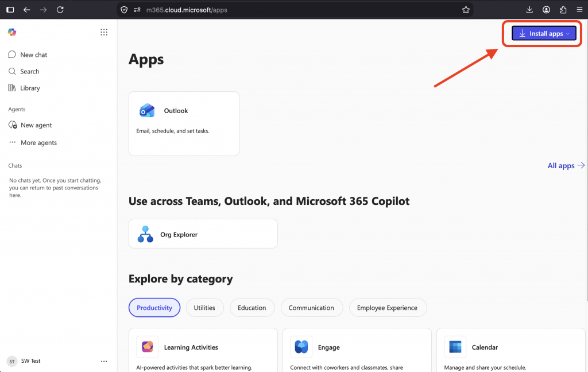Click the Engage card title
Viewport: 588px width, 372px height.
coord(329,347)
